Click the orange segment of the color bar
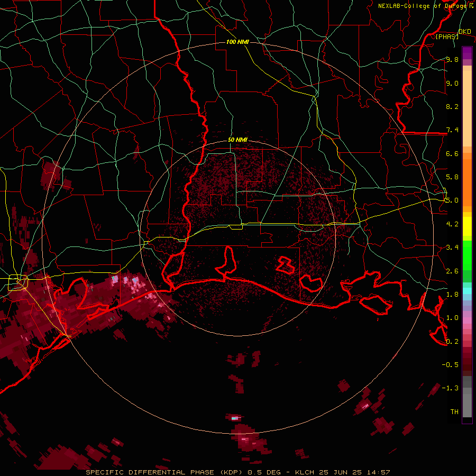 click(467, 182)
